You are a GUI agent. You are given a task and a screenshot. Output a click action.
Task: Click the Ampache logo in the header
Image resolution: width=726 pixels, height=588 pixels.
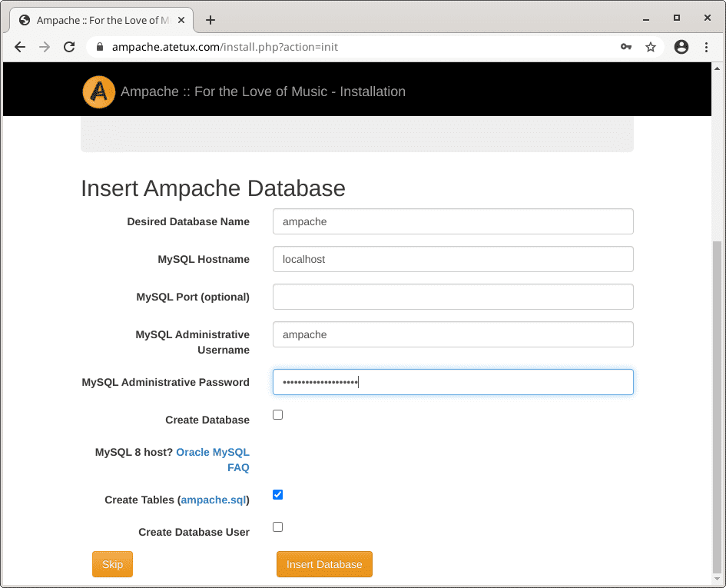[x=98, y=91]
